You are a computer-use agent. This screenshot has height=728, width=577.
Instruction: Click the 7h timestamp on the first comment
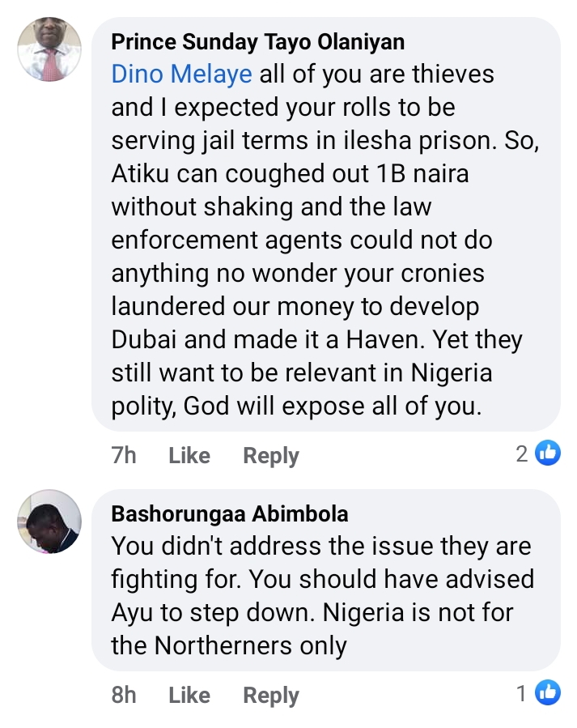point(124,456)
